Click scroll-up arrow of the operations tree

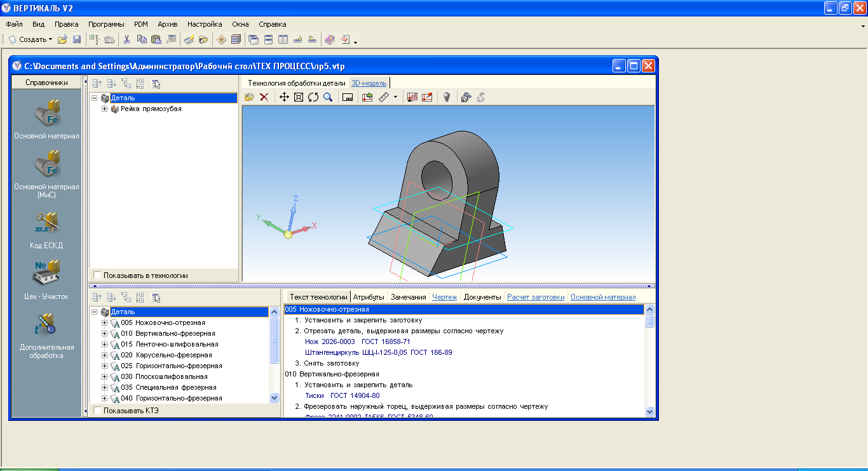(275, 312)
